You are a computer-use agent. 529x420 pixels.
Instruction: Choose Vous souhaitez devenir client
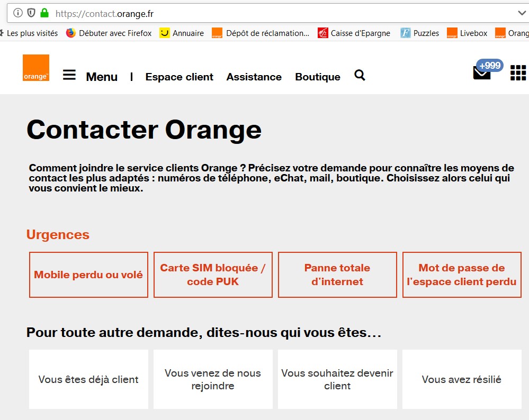click(x=337, y=379)
